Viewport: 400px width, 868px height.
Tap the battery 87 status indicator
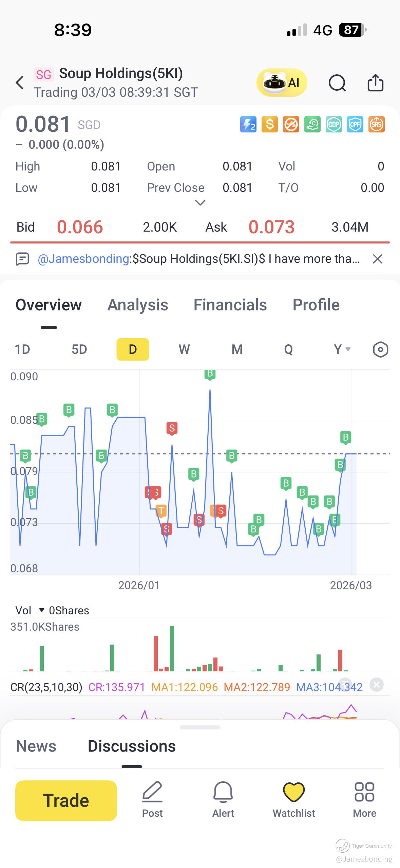pos(353,30)
